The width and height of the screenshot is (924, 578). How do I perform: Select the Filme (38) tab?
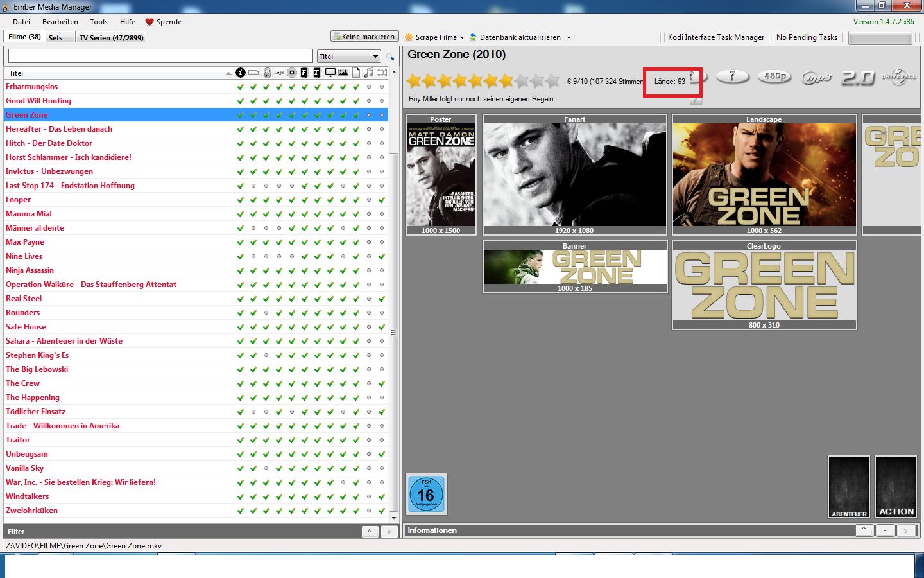tap(24, 37)
